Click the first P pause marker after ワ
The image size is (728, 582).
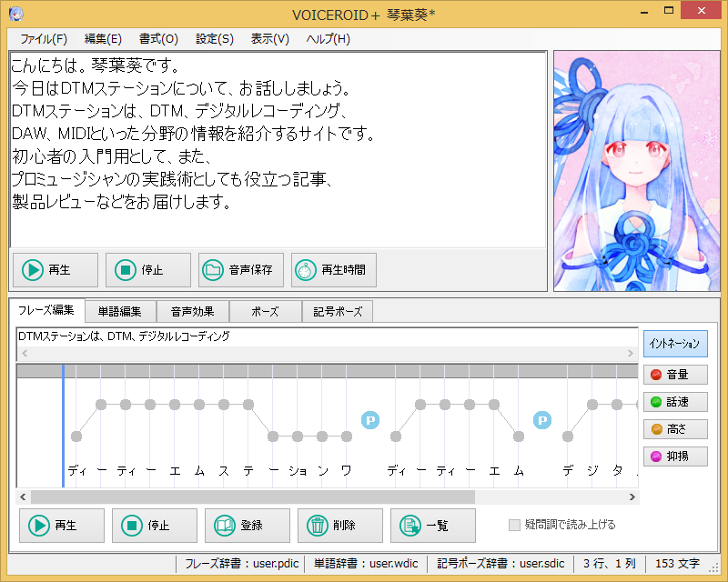[x=370, y=420]
